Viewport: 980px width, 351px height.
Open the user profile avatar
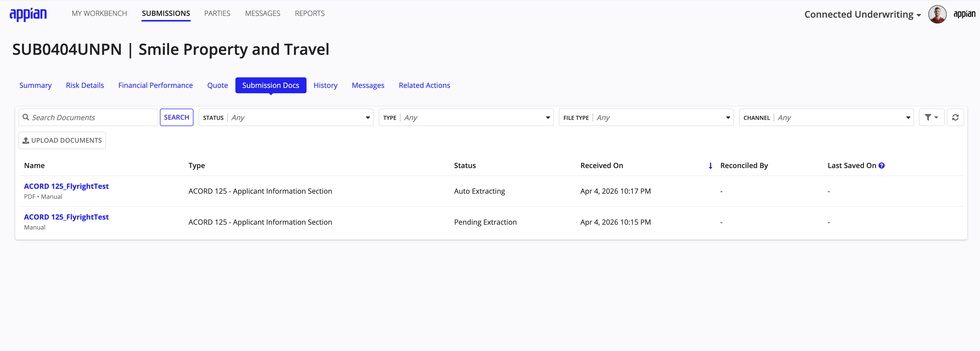click(937, 15)
